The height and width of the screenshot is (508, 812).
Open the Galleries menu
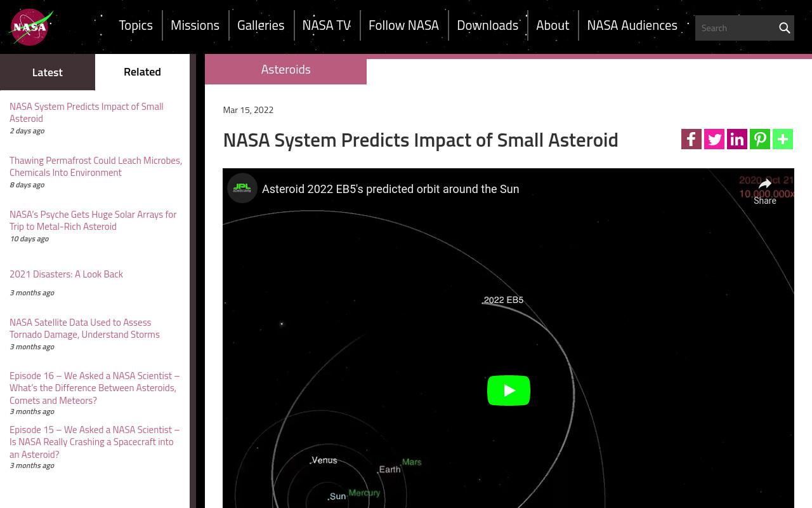coord(261,25)
